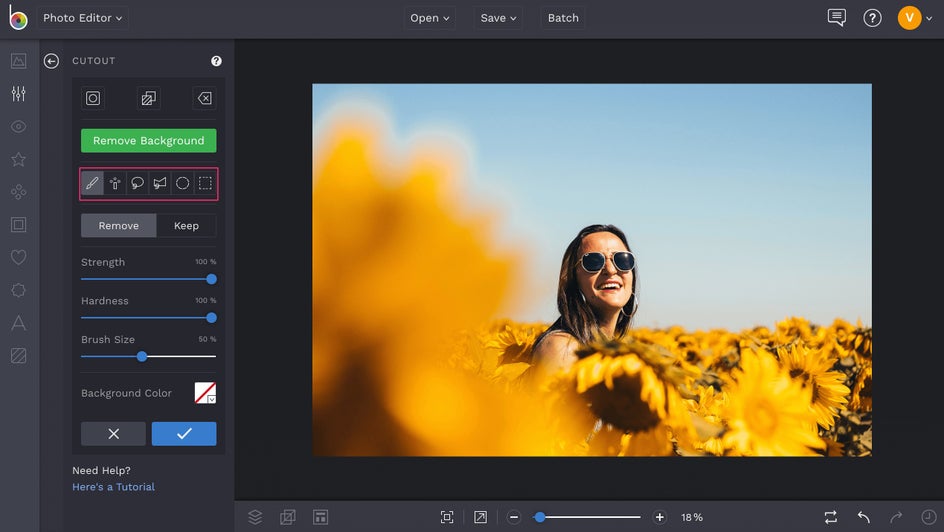Screen dimensions: 944x532
Task: Toggle the eye icon in left sidebar
Action: point(18,127)
